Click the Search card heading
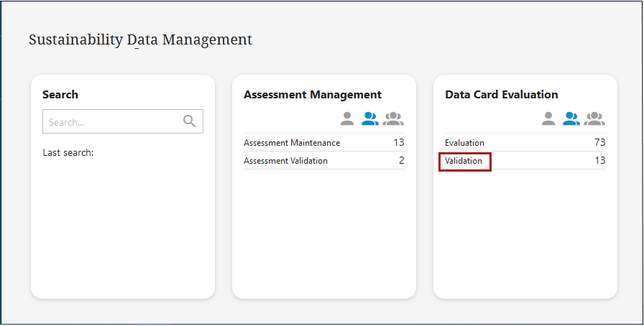The width and height of the screenshot is (644, 326). [x=60, y=95]
